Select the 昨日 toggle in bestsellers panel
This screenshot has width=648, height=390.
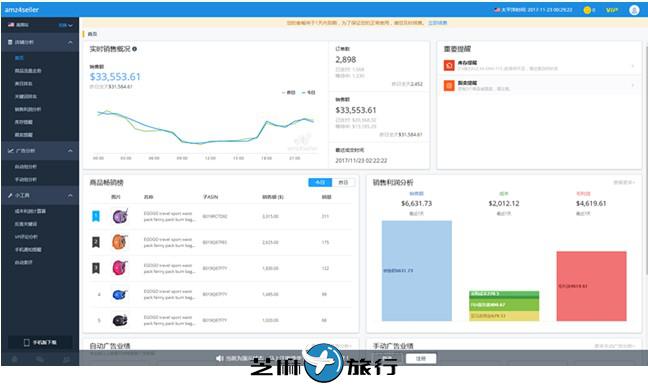343,182
